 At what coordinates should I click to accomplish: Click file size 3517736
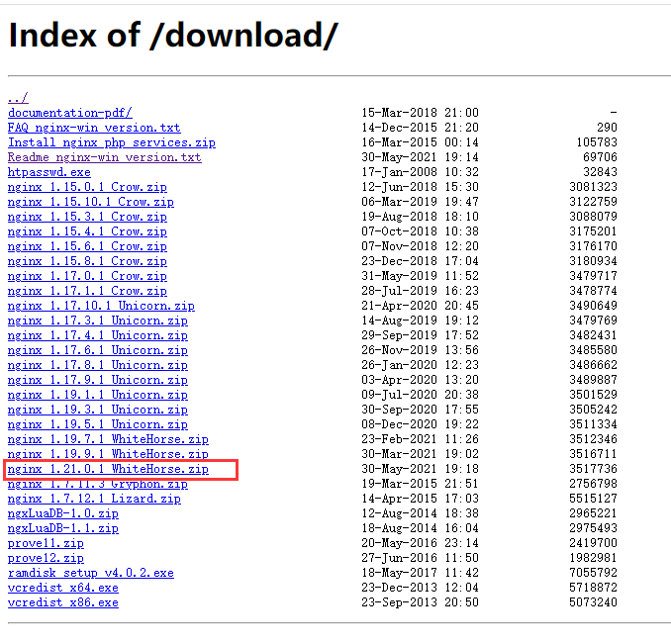pyautogui.click(x=593, y=469)
